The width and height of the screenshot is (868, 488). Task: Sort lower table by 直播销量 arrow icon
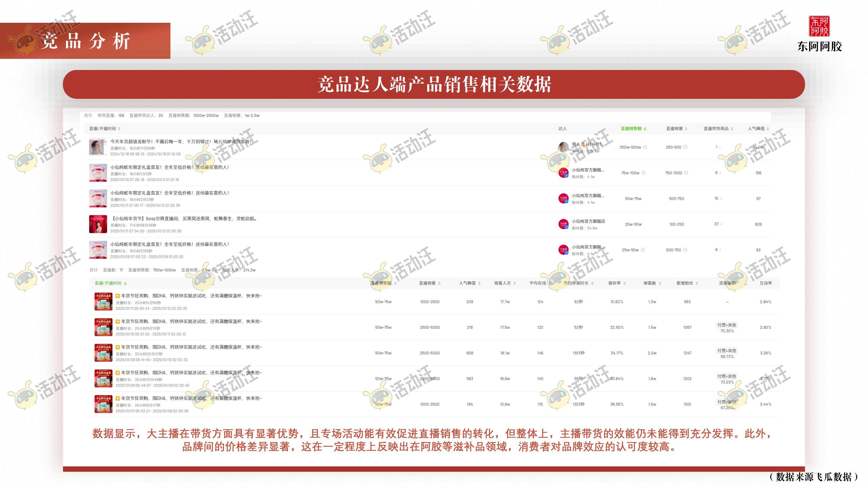pos(439,283)
